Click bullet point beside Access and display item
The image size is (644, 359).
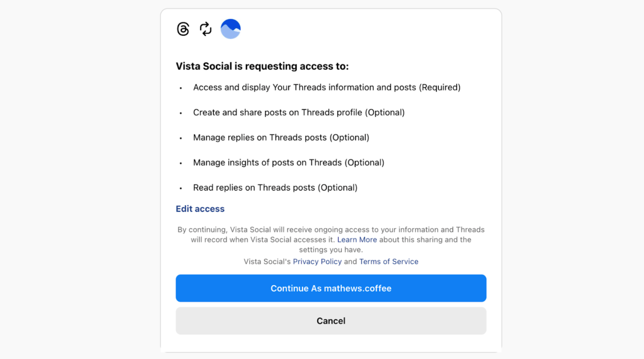click(x=181, y=88)
